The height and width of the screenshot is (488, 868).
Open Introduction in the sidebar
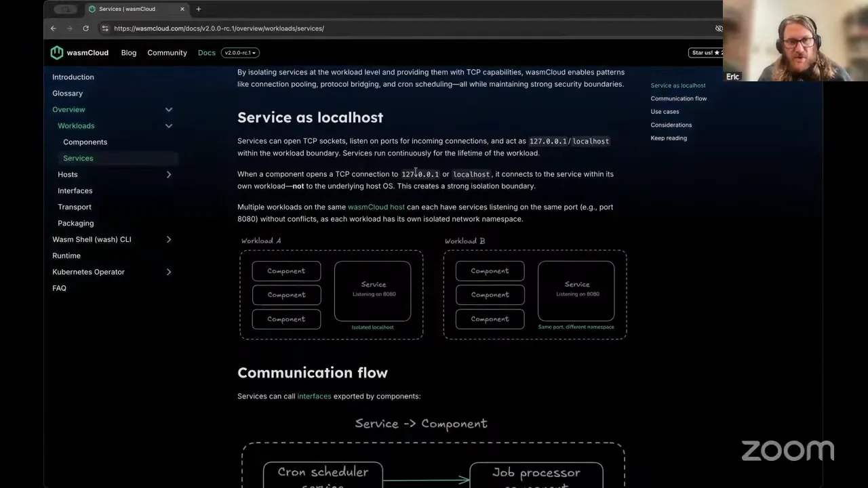(x=73, y=77)
